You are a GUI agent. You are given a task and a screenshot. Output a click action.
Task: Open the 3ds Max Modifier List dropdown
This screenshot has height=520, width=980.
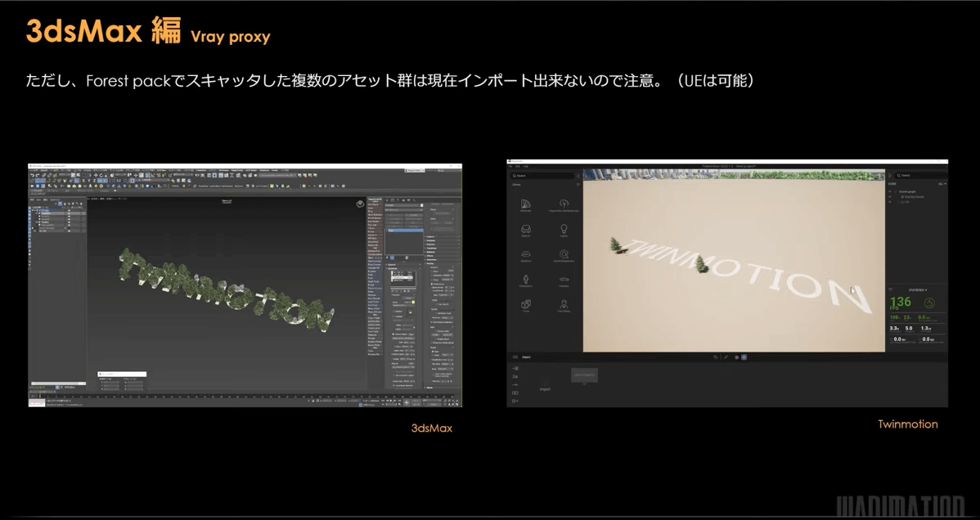coord(404,210)
